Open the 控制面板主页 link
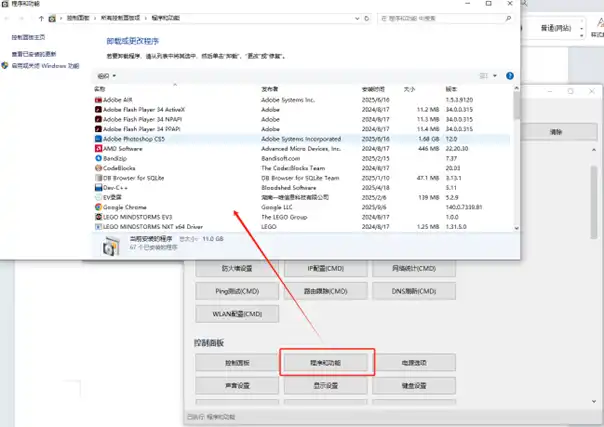The height and width of the screenshot is (427, 604). pos(28,37)
